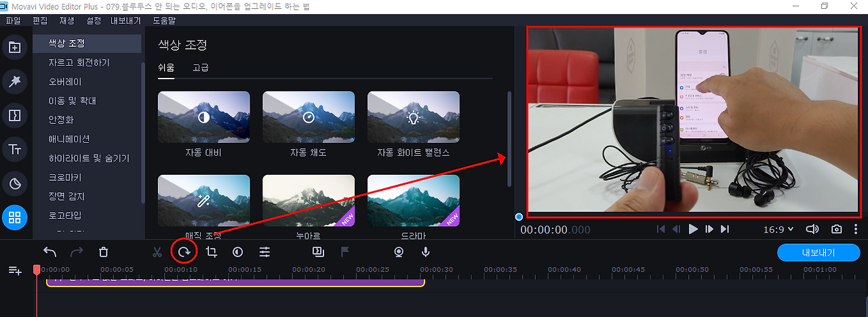This screenshot has height=317, width=868.
Task: Open the 도움말 menu
Action: point(164,21)
